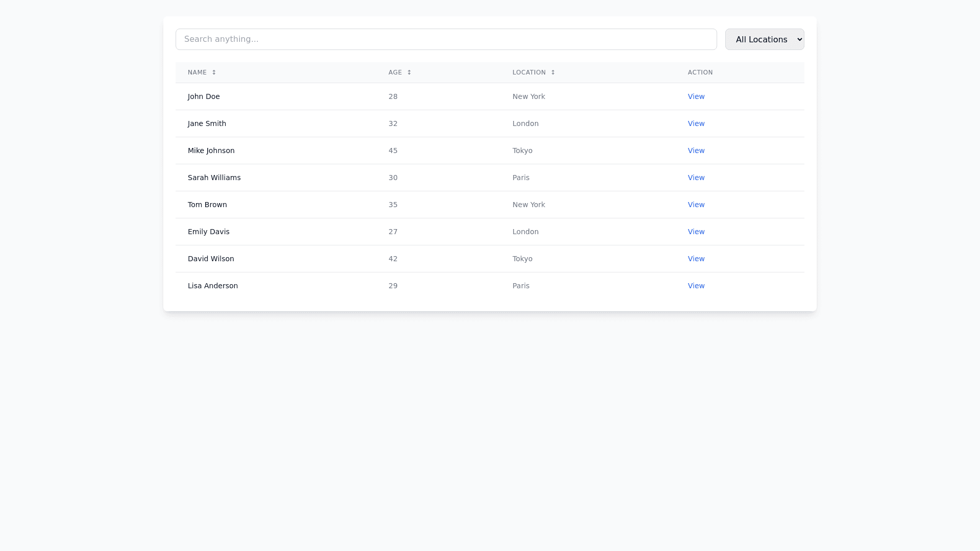Viewport: 980px width, 551px height.
Task: Click Tokyo in David Wilson's row
Action: click(522, 259)
